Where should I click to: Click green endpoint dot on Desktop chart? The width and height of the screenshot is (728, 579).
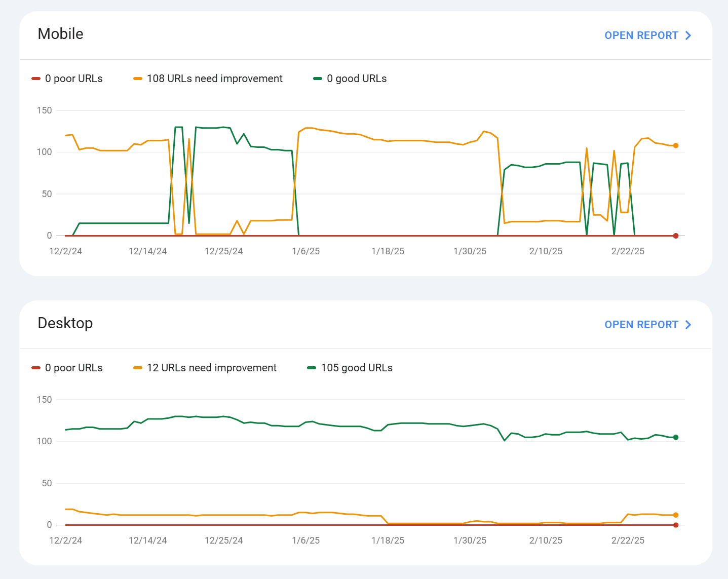676,437
